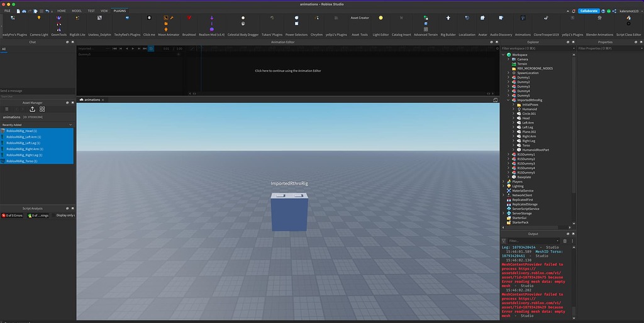The width and height of the screenshot is (644, 323).
Task: Expand the Humanoid item under ImportedRthroRig
Action: click(513, 109)
